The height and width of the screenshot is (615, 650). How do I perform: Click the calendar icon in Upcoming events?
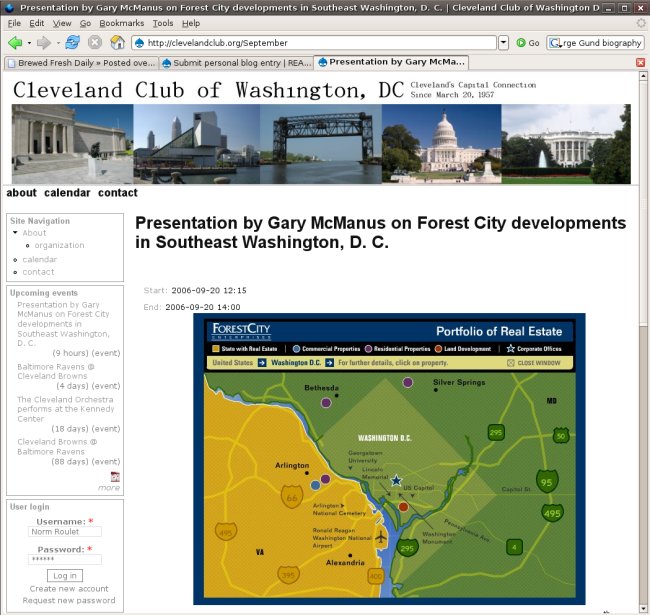115,476
